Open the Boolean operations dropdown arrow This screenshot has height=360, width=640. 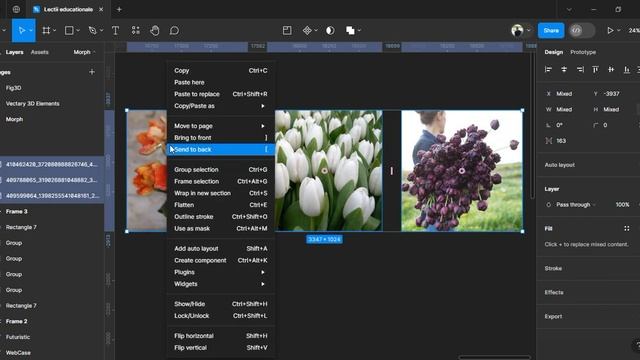click(359, 31)
